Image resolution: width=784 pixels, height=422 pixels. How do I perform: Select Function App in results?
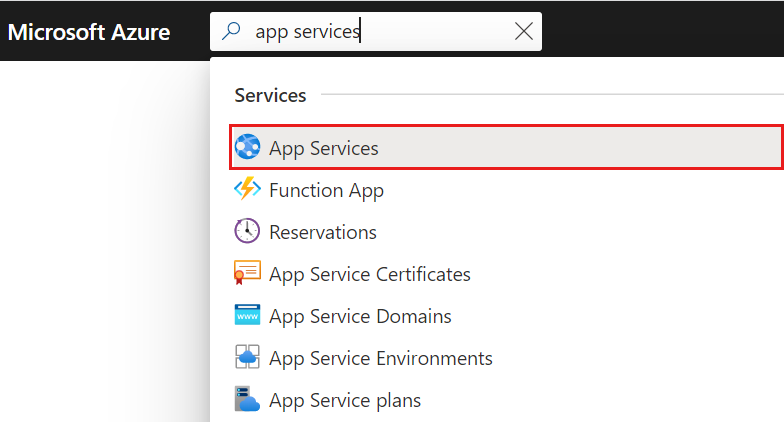tap(326, 190)
